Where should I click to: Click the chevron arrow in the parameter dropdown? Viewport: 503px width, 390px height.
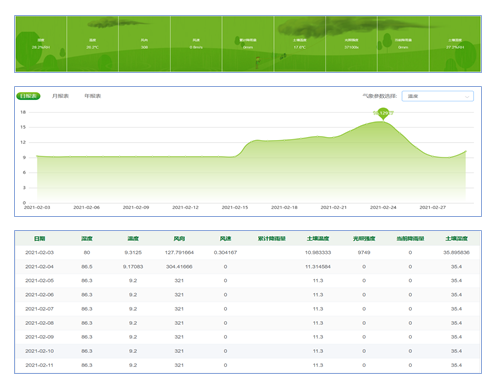467,97
